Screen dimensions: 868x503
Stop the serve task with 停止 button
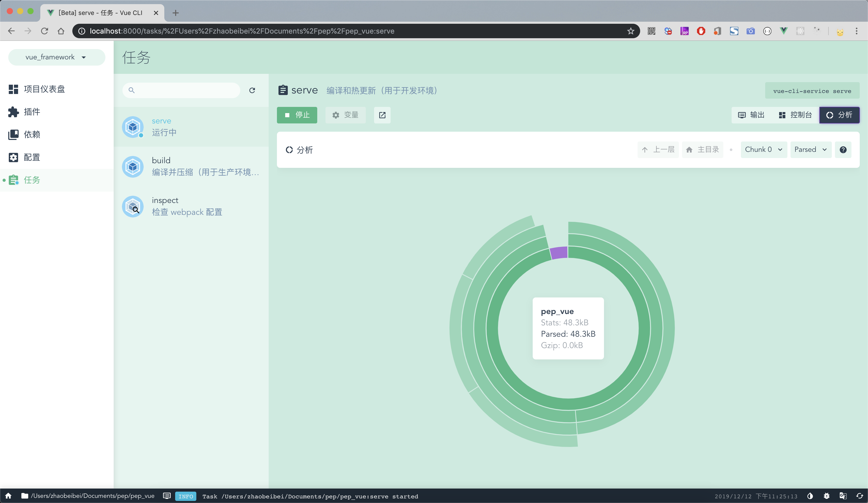coord(297,115)
